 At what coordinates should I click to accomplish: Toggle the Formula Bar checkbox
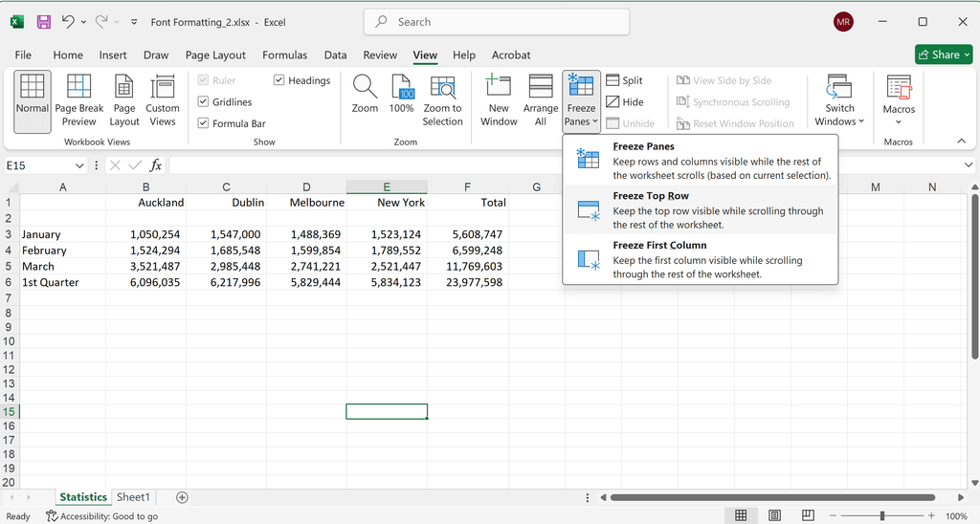pos(203,123)
